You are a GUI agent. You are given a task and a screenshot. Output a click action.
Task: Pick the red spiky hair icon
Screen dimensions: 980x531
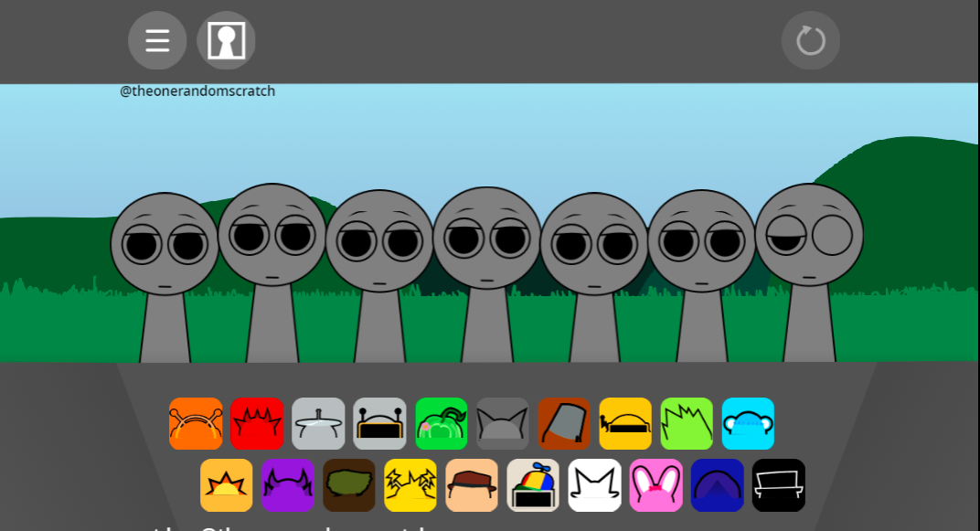(x=257, y=424)
